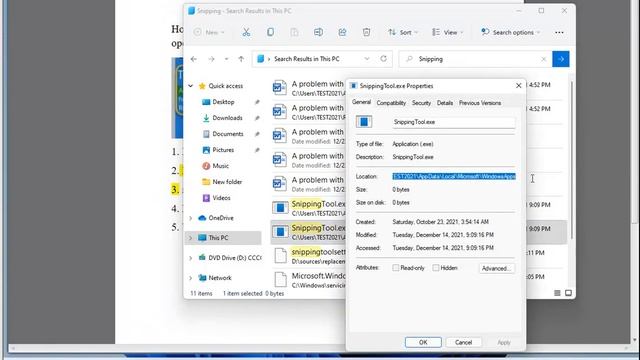640x360 pixels.
Task: Click Cancel in Properties dialog
Action: coord(463,342)
